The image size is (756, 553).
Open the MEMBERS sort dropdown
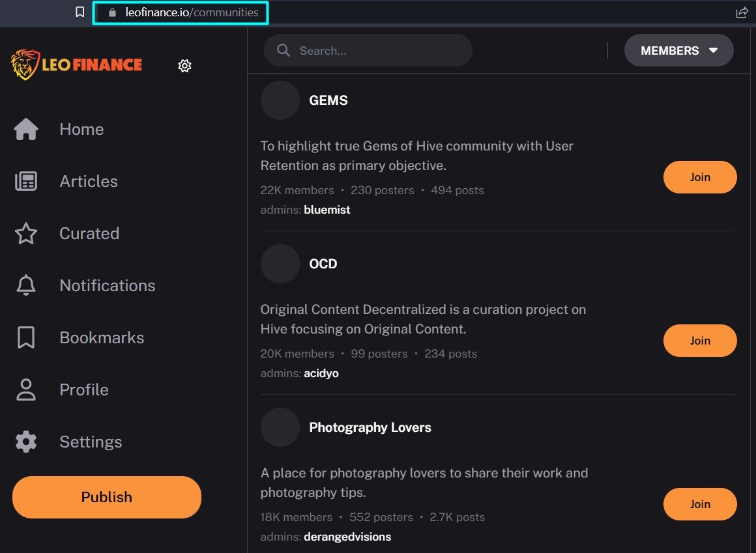point(679,51)
